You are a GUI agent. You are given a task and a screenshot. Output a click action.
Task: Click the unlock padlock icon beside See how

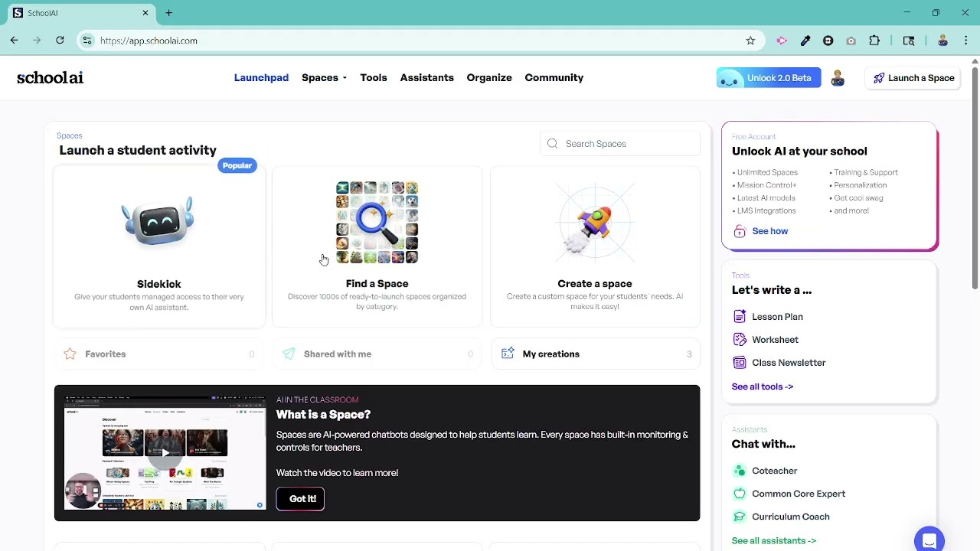(740, 231)
